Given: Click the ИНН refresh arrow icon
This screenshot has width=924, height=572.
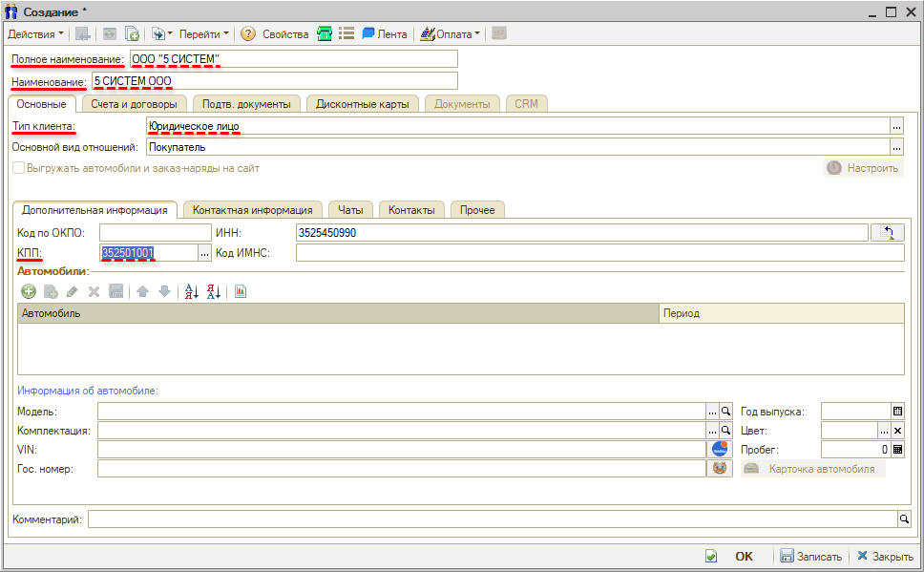Looking at the screenshot, I should [x=888, y=232].
